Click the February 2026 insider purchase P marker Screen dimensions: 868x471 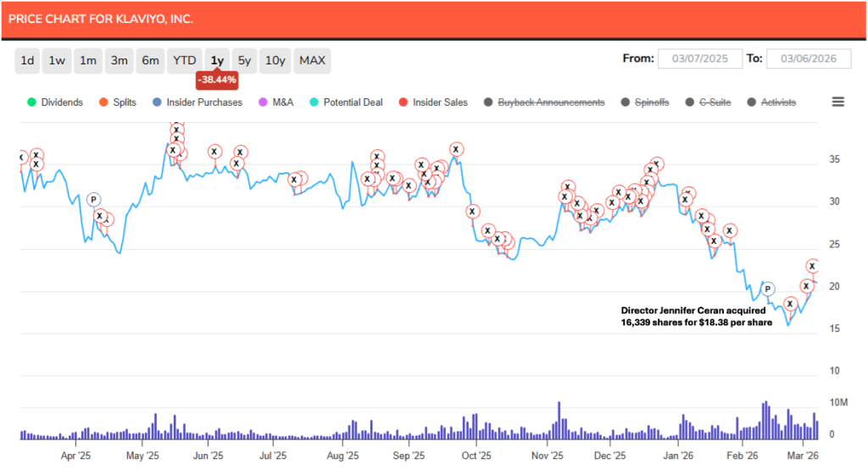click(x=767, y=289)
